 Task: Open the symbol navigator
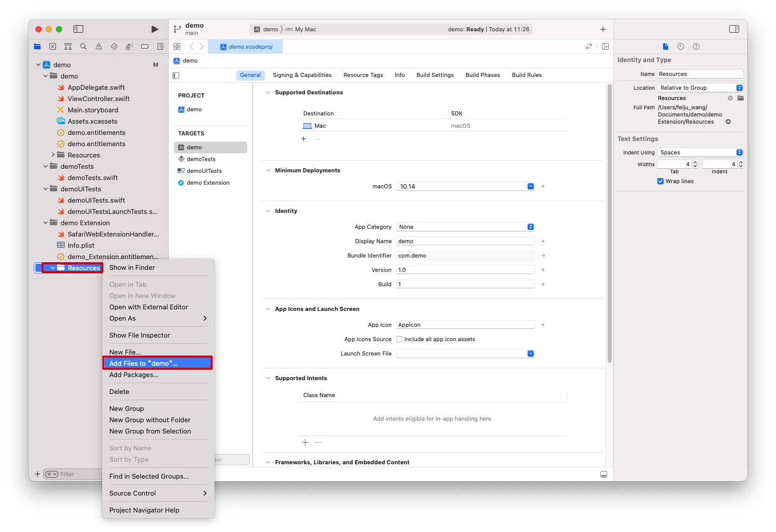tap(68, 47)
